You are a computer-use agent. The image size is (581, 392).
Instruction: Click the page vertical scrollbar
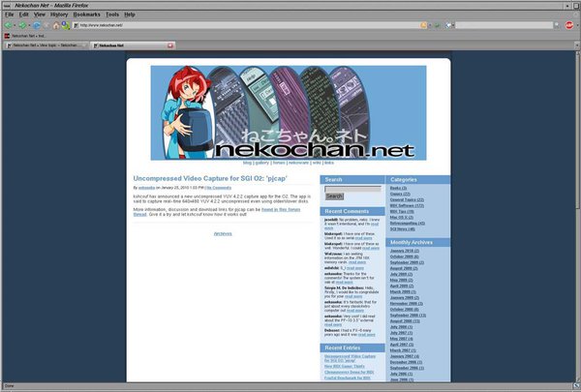tap(577, 217)
